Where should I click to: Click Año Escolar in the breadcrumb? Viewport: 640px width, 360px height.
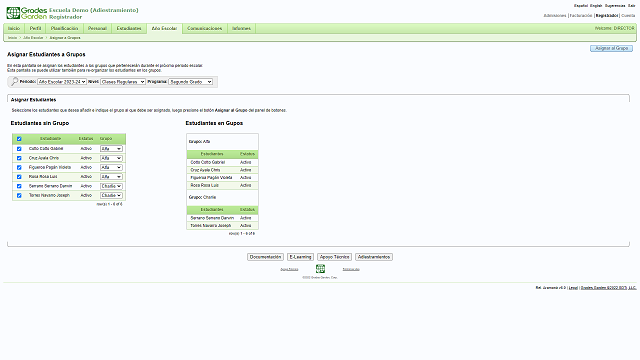[33, 38]
